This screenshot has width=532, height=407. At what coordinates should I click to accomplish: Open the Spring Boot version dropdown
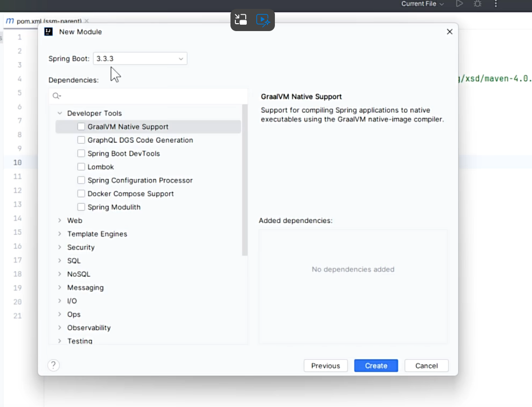[x=140, y=59]
